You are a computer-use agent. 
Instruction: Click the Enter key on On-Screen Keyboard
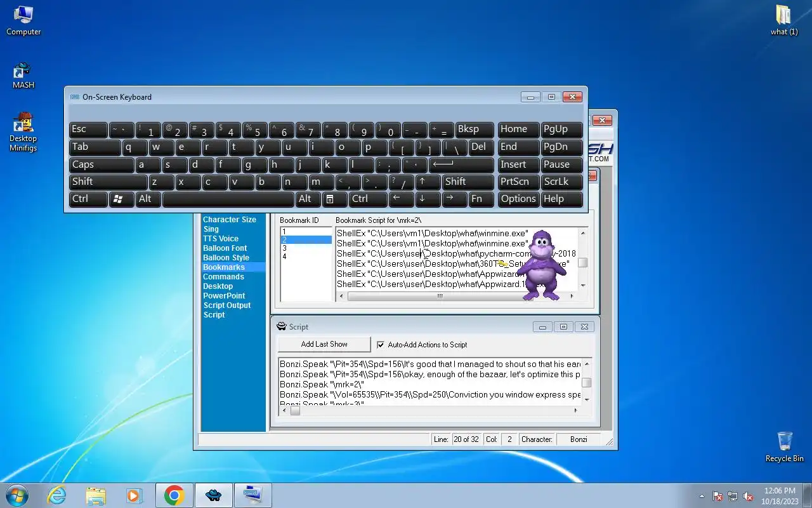461,164
